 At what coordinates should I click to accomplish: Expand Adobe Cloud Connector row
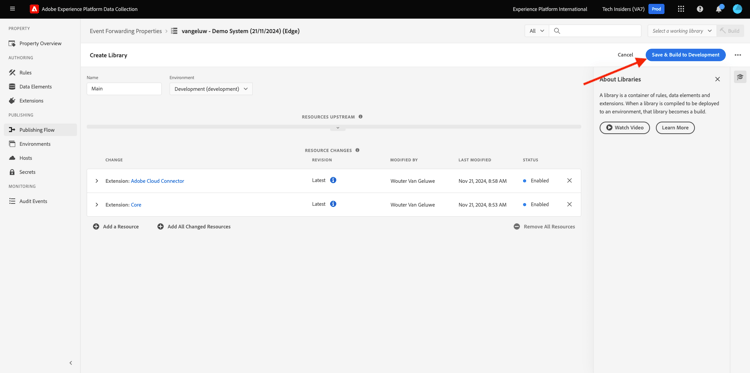[x=97, y=181]
